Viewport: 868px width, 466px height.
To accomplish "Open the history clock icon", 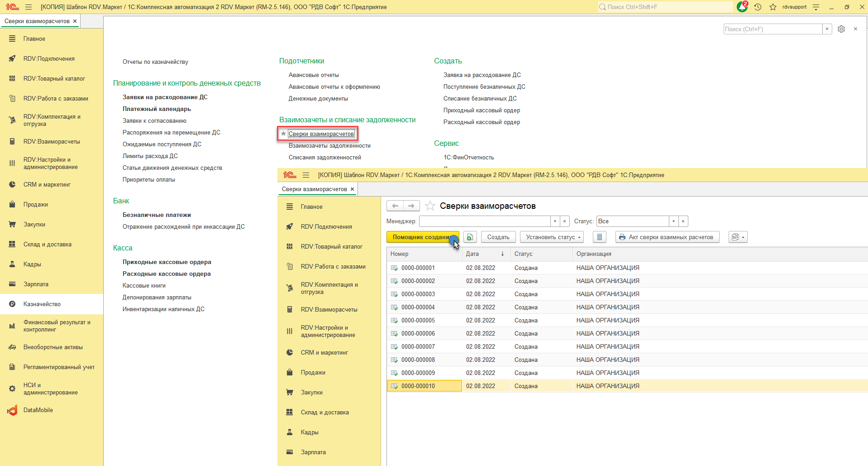I will (758, 7).
